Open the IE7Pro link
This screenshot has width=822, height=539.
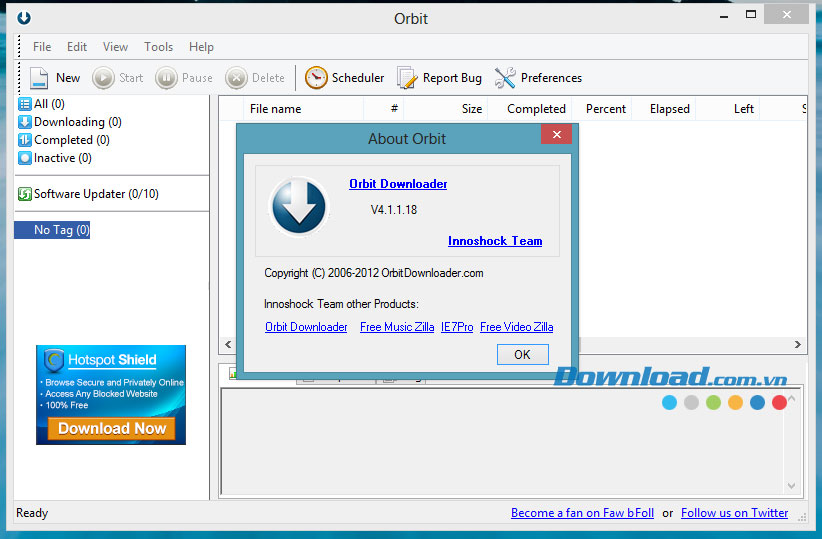[457, 327]
